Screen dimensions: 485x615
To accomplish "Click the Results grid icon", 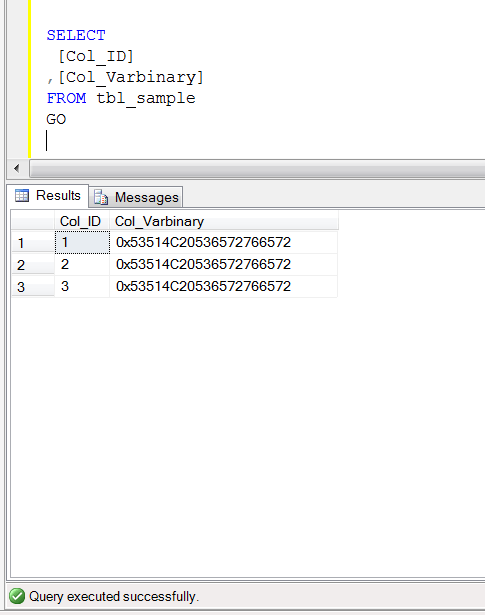I will click(x=22, y=195).
